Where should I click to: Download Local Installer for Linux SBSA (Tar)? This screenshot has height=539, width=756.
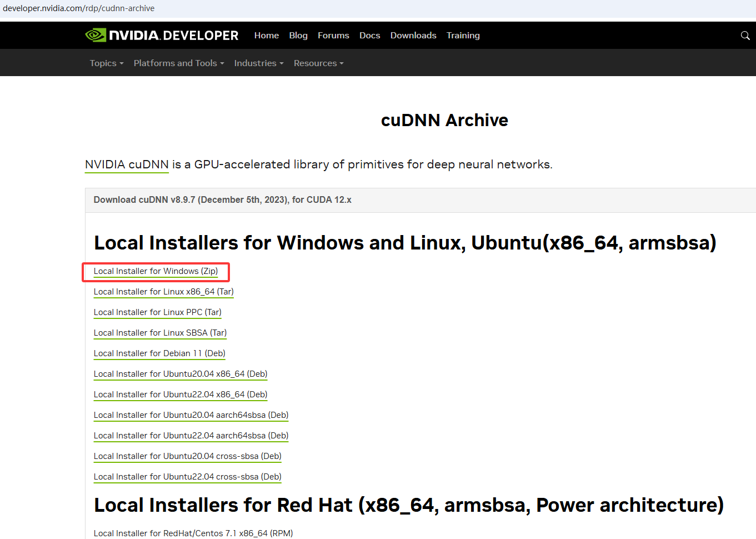click(160, 333)
